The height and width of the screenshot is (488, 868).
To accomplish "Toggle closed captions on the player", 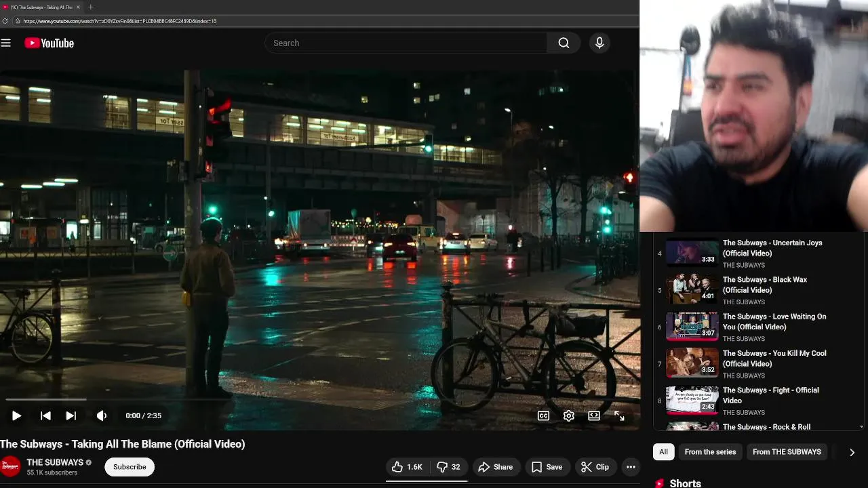I will coord(543,415).
